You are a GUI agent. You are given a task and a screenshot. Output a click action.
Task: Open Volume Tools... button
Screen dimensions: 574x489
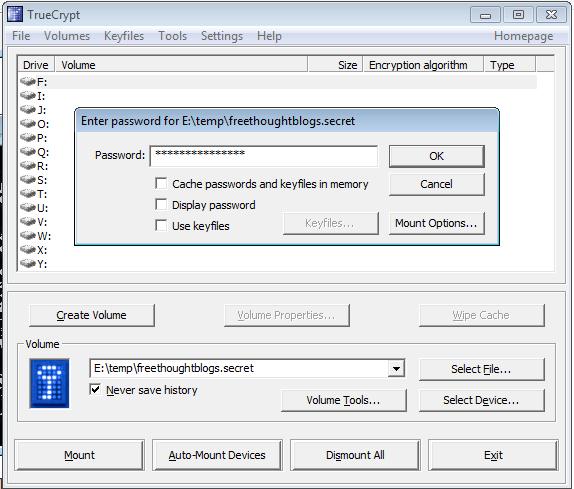click(344, 400)
